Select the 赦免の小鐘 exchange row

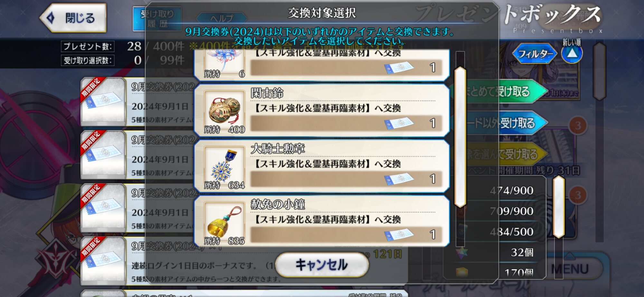click(x=322, y=221)
